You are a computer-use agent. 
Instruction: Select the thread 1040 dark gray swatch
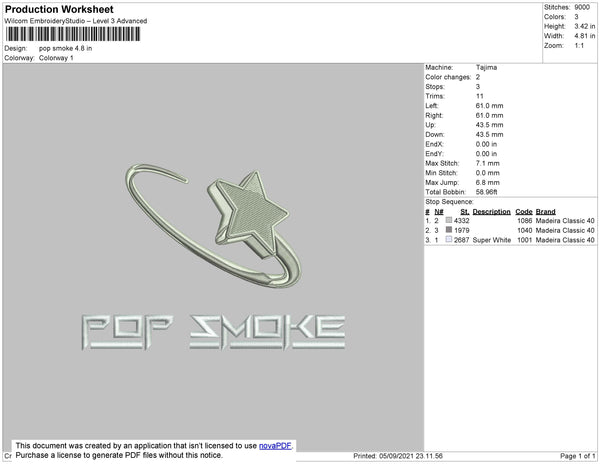[449, 230]
